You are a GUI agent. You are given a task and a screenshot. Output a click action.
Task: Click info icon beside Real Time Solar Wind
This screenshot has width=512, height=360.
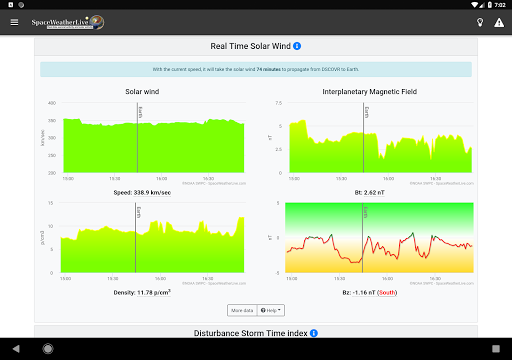297,46
